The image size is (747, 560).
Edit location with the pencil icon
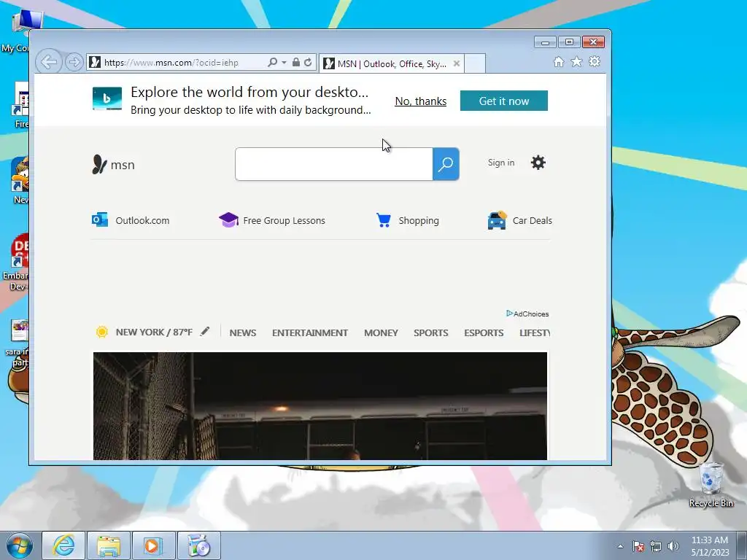(x=205, y=332)
